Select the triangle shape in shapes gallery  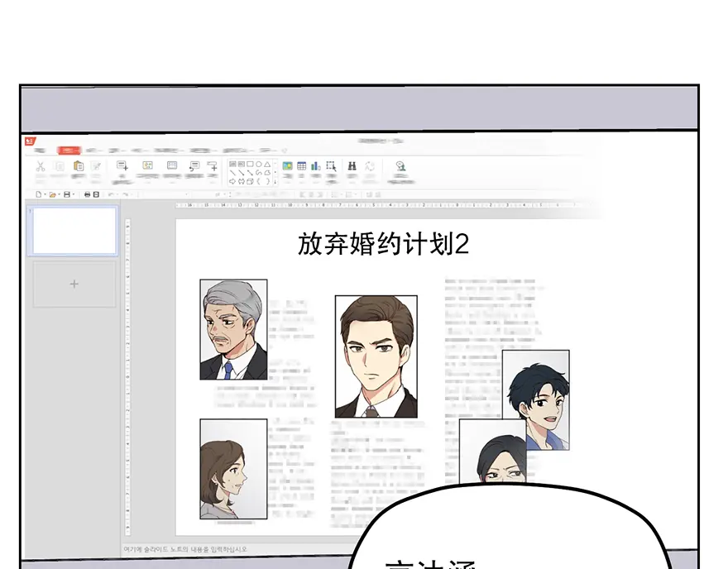click(x=266, y=164)
